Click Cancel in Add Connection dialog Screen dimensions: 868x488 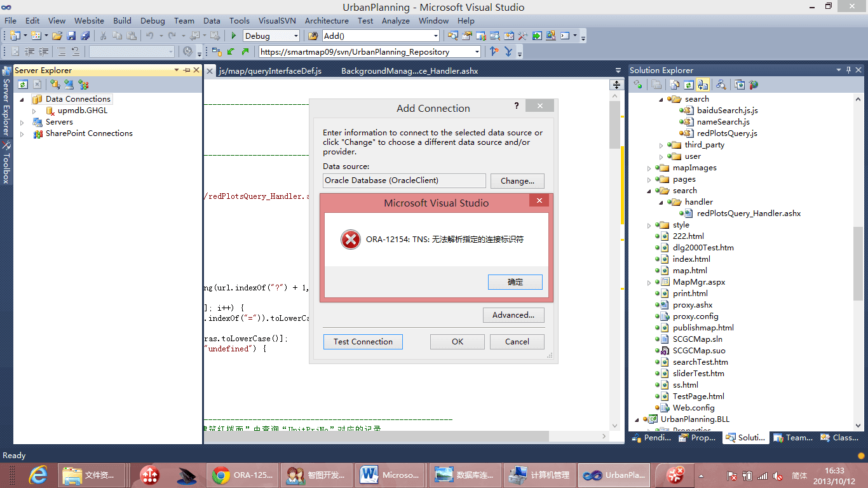click(517, 342)
